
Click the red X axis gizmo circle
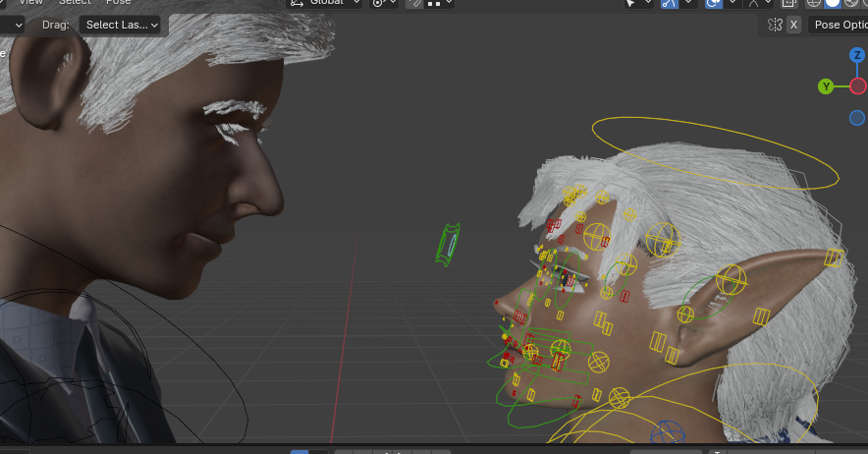pos(857,85)
